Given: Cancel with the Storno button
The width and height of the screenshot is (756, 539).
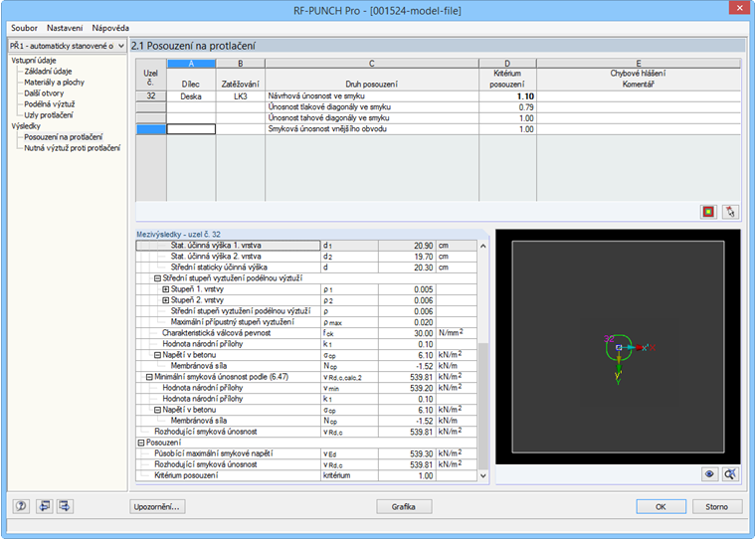Looking at the screenshot, I should click(x=717, y=507).
